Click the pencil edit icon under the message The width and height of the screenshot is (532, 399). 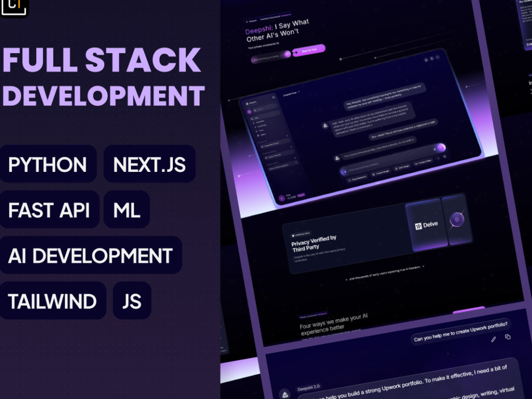[494, 339]
